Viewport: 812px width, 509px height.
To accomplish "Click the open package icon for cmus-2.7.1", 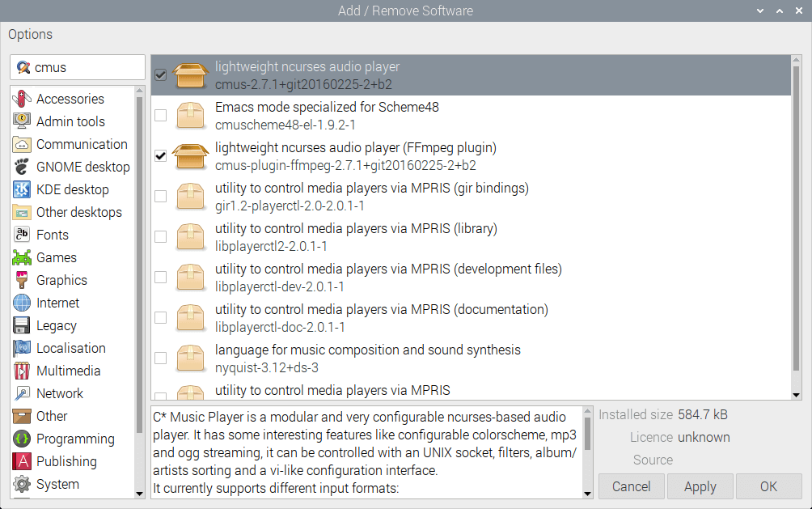I will pyautogui.click(x=190, y=75).
